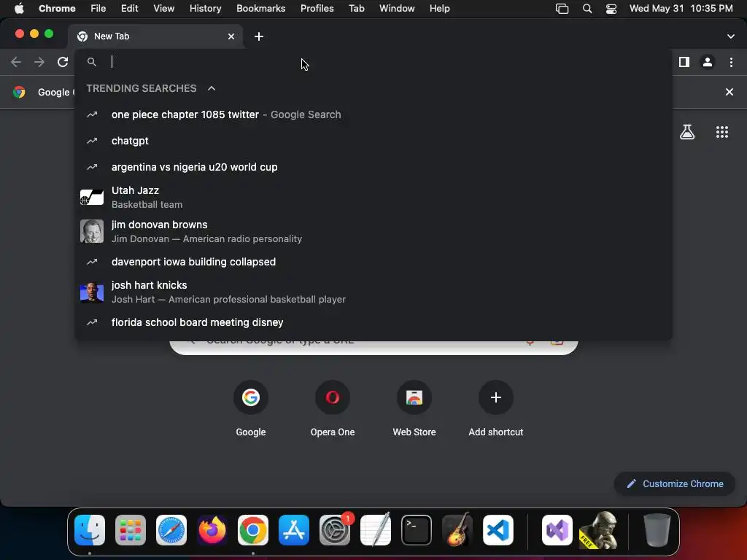Select the Utah Jazz suggestion

[373, 197]
